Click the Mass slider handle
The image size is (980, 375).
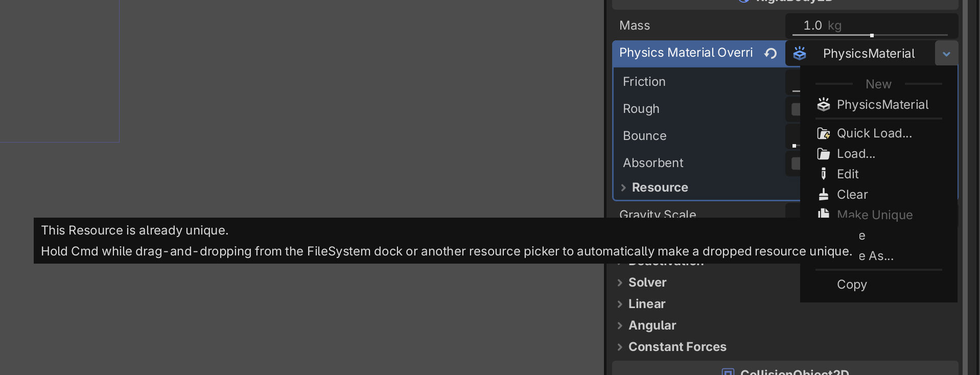click(872, 35)
